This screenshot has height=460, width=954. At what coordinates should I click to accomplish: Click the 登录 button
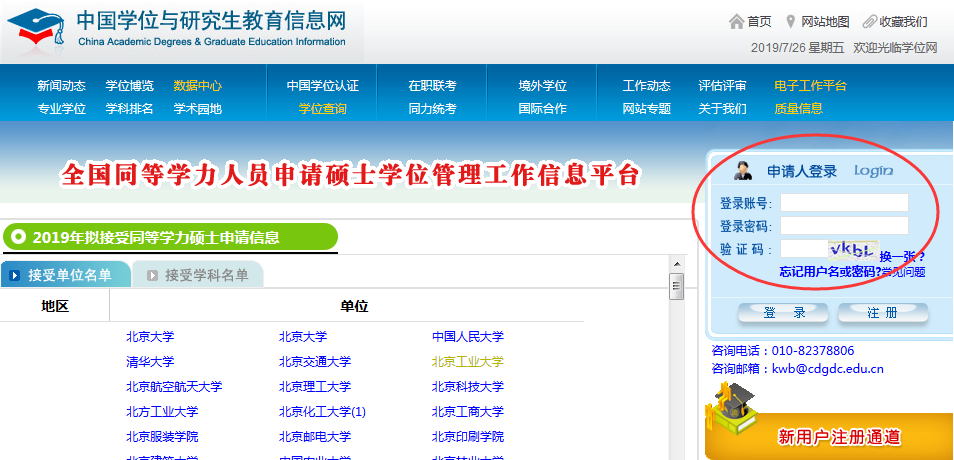tap(784, 313)
